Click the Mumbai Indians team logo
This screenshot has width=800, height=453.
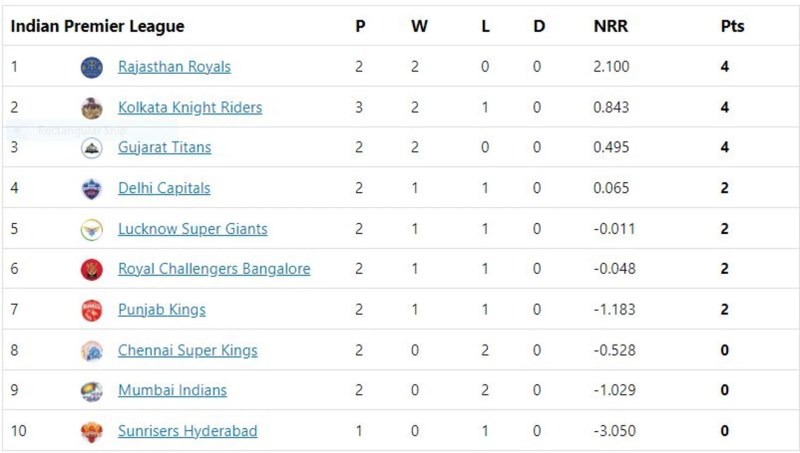pyautogui.click(x=92, y=391)
